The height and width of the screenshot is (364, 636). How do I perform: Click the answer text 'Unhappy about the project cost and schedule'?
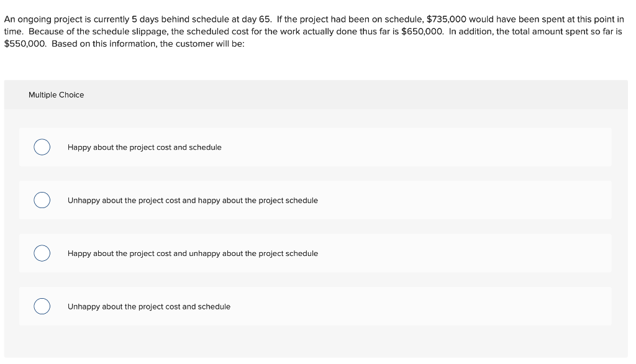click(x=149, y=306)
